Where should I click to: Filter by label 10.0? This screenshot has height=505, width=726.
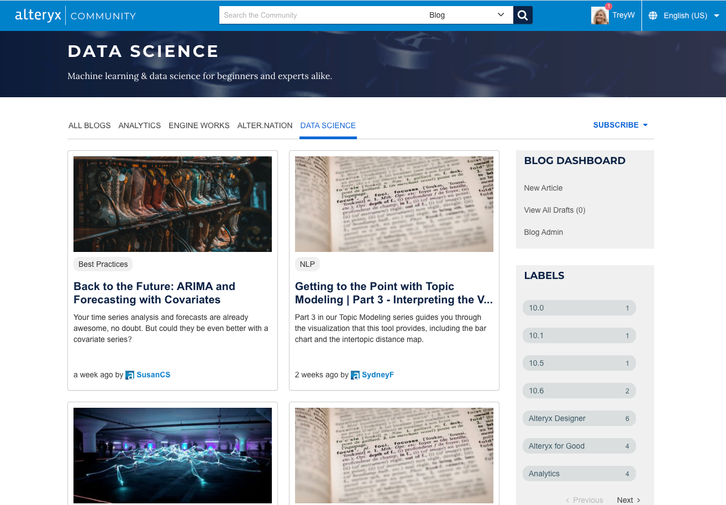click(579, 308)
